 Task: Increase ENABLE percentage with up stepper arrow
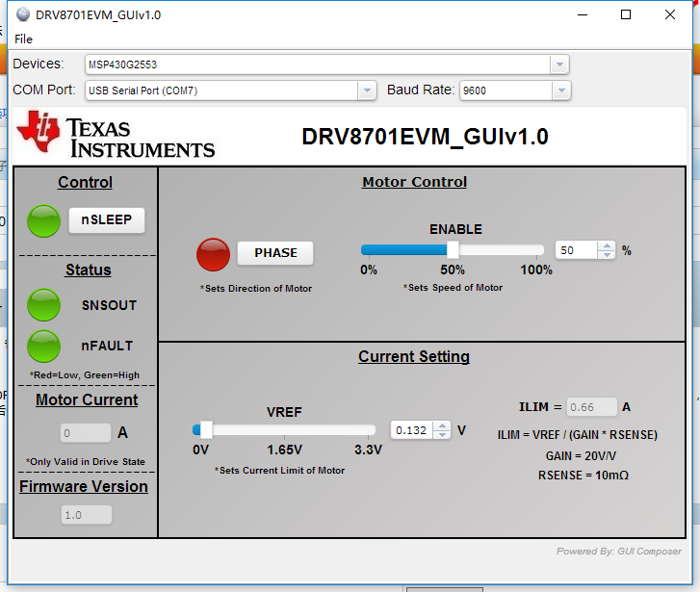[x=607, y=246]
